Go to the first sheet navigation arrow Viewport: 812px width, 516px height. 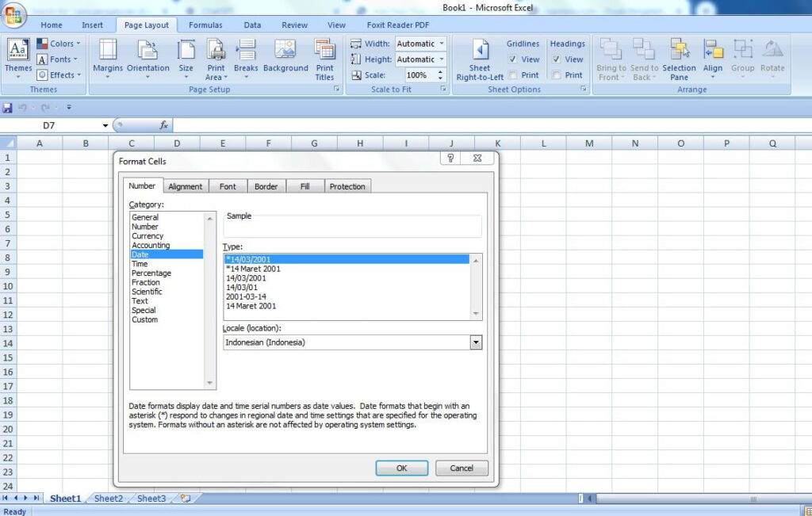pos(6,498)
